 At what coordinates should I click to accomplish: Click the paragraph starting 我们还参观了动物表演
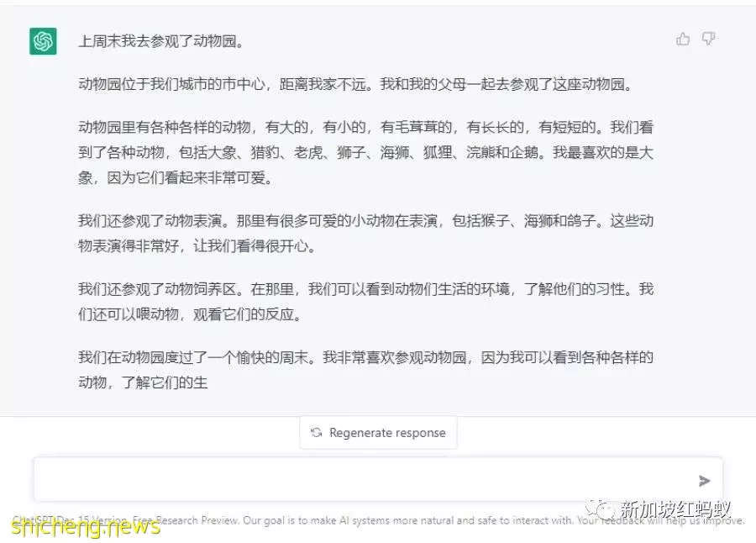pos(366,234)
